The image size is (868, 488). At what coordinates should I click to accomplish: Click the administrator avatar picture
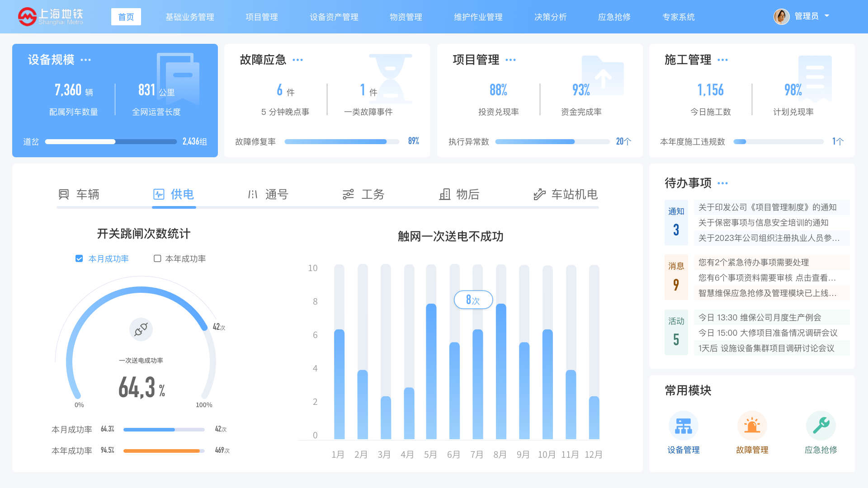coord(781,17)
